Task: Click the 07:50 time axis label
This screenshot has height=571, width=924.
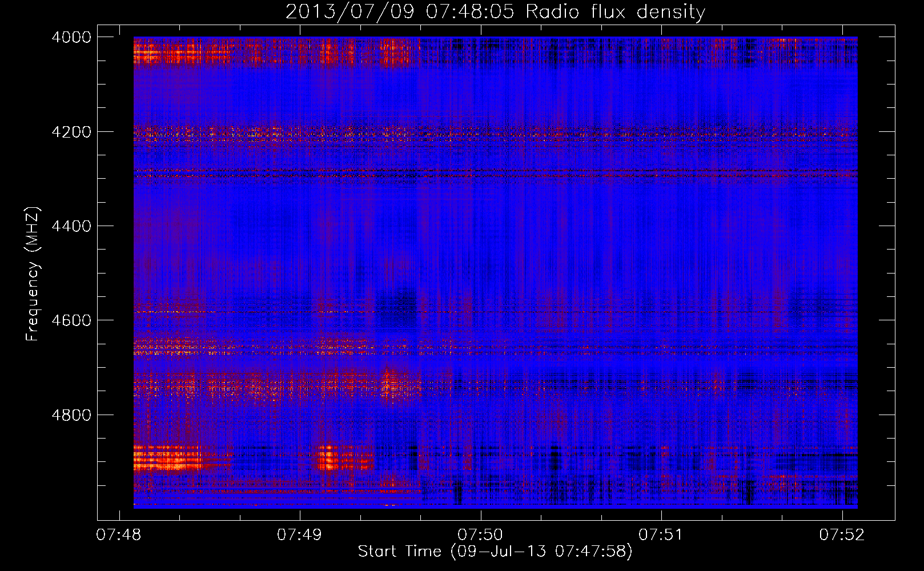Action: coord(480,534)
